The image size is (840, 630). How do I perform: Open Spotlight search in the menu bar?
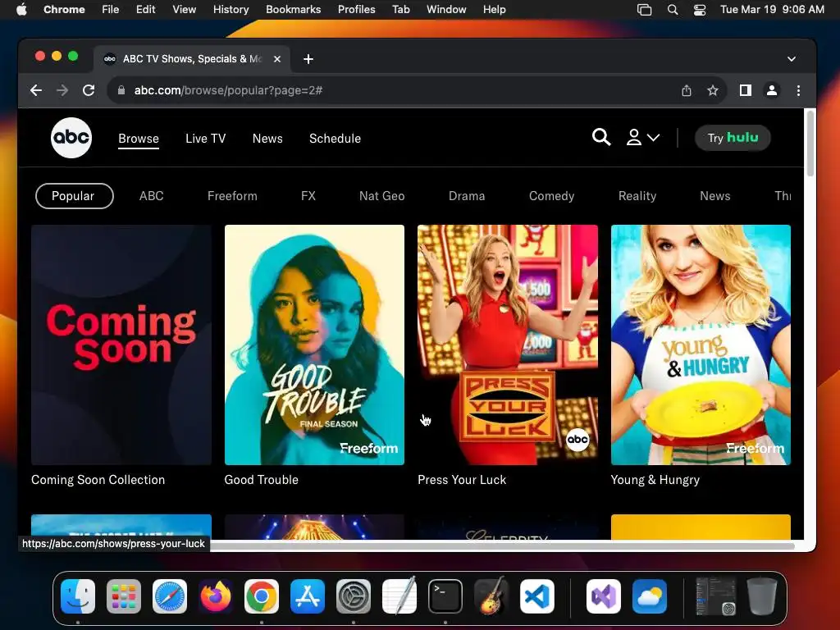[673, 9]
